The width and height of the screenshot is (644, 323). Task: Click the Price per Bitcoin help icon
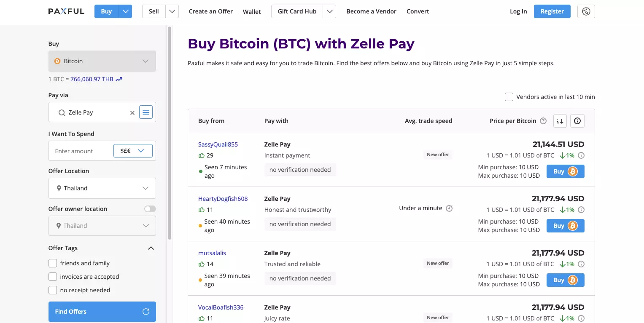543,121
